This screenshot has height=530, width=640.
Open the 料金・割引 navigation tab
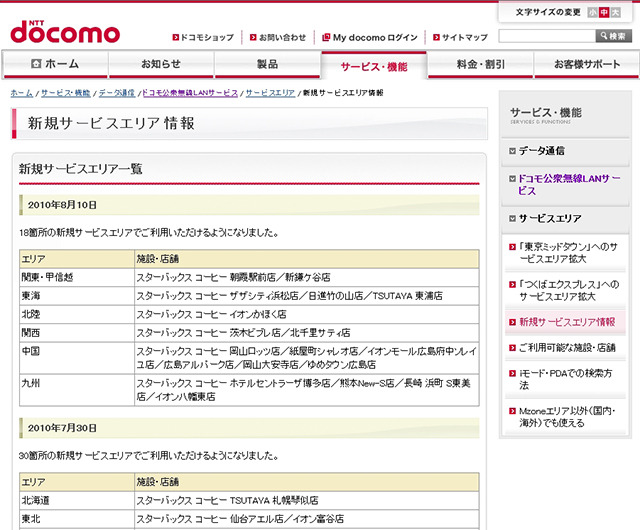[480, 64]
